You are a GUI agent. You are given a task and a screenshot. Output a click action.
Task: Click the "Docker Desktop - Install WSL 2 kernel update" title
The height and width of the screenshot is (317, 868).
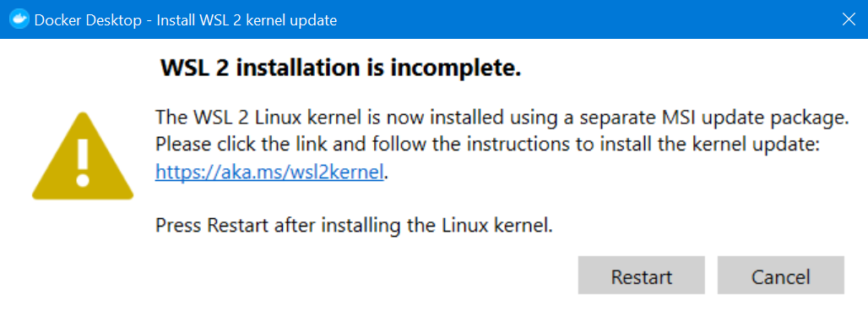click(x=186, y=20)
